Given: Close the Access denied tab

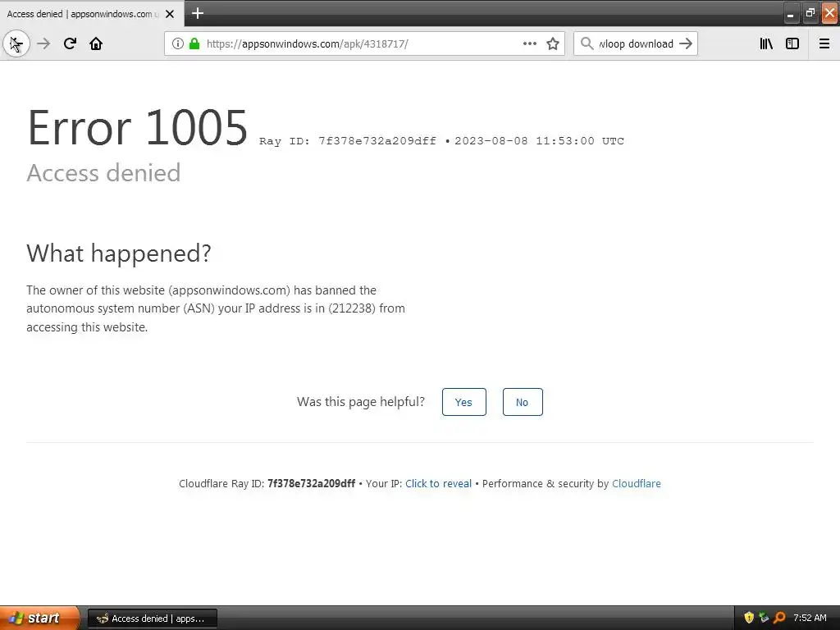Looking at the screenshot, I should coord(170,14).
